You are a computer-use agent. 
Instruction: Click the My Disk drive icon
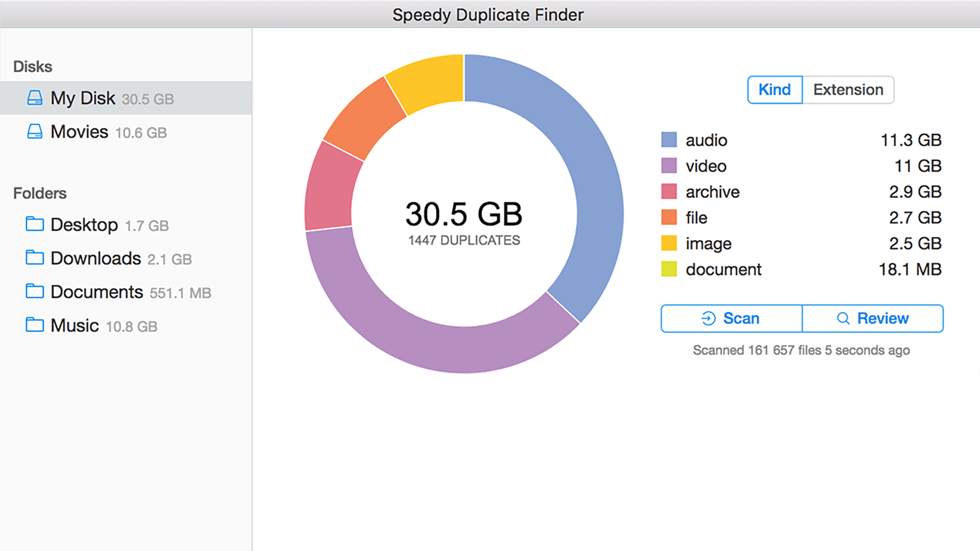(35, 98)
